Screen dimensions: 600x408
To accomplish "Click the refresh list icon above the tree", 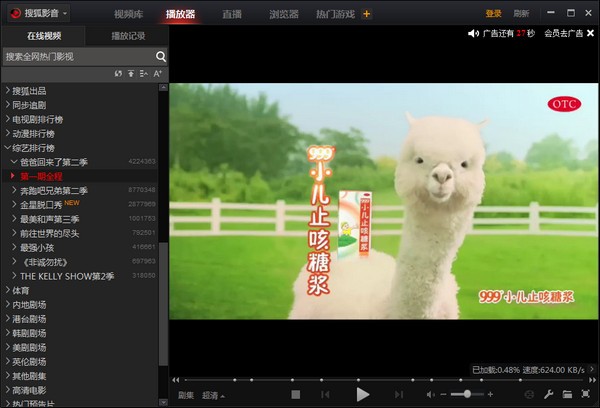I will point(118,73).
